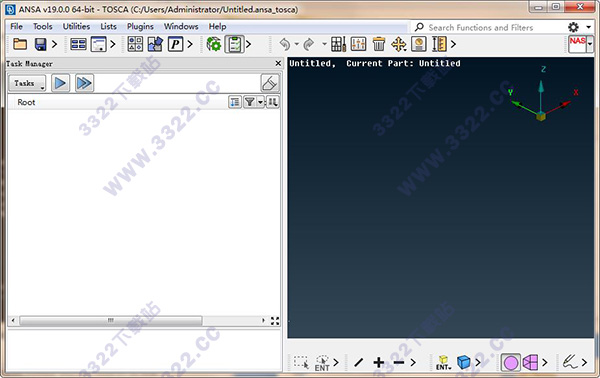
Task: Open the search settings gear icon
Action: (573, 27)
